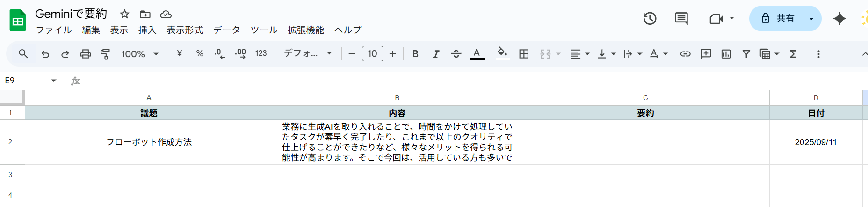868x207 pixels.
Task: Create a filter
Action: (x=746, y=54)
